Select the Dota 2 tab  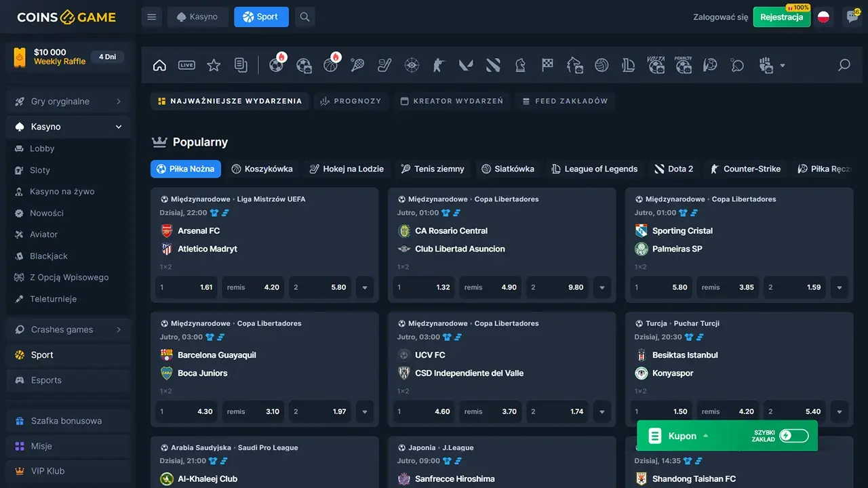pos(674,169)
